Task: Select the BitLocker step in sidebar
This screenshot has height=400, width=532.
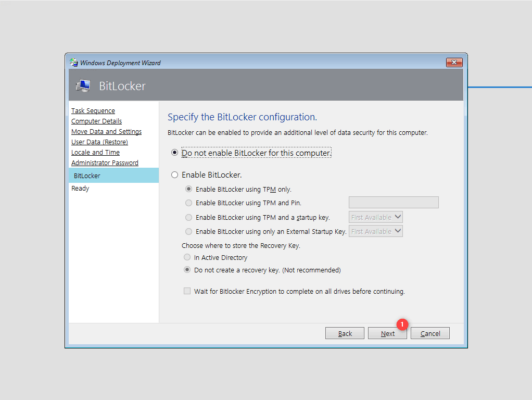Action: point(114,175)
